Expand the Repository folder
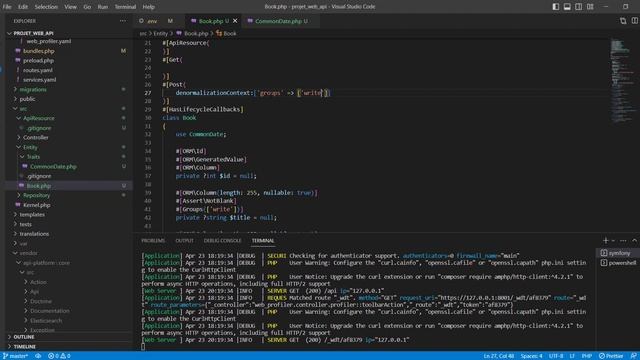The height and width of the screenshot is (360, 640). click(36, 196)
